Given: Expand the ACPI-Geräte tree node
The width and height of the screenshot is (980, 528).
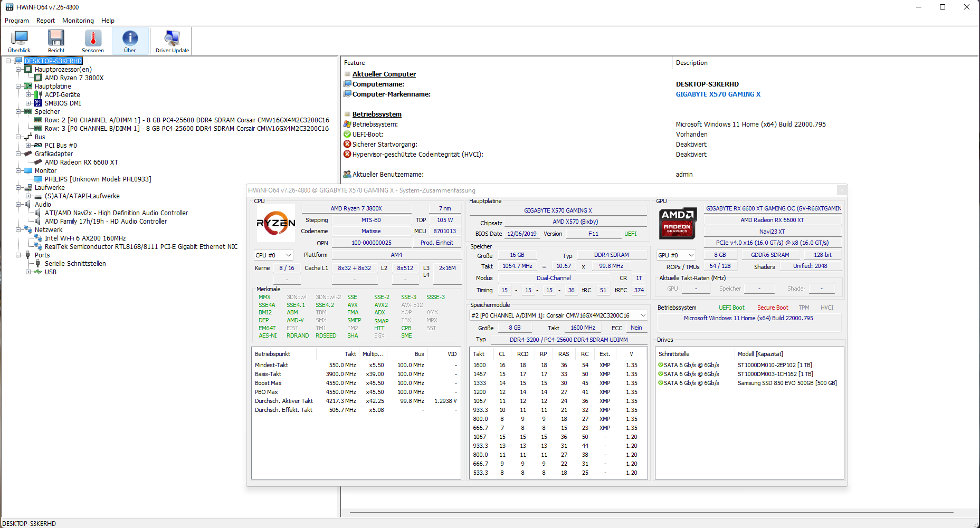Looking at the screenshot, I should pyautogui.click(x=28, y=94).
